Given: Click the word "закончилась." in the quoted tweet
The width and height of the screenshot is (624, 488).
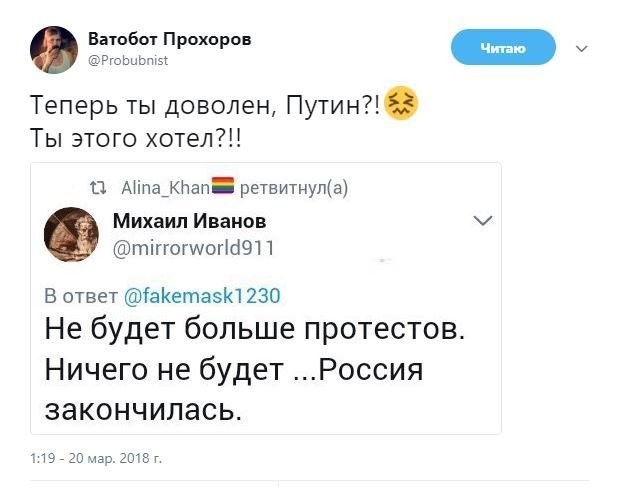Looking at the screenshot, I should [143, 410].
